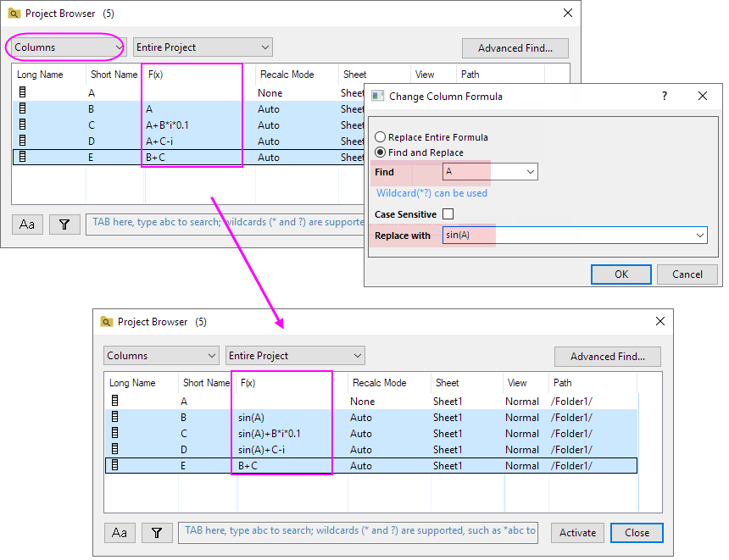
Task: Click the help question mark in Change Column Formula
Action: 664,97
